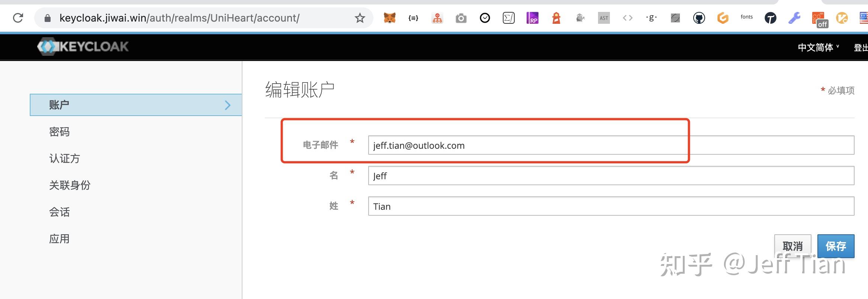The width and height of the screenshot is (868, 299).
Task: Bookmark this page using the star icon
Action: point(360,18)
